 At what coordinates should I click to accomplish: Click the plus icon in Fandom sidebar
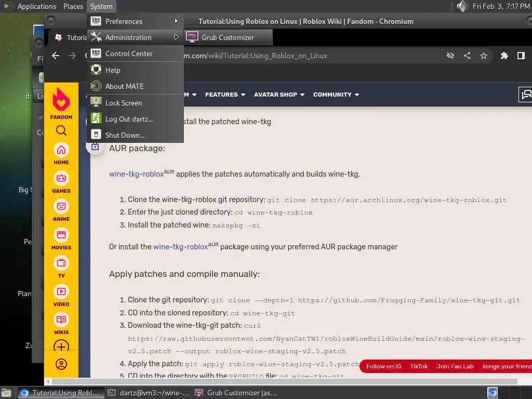tap(61, 347)
